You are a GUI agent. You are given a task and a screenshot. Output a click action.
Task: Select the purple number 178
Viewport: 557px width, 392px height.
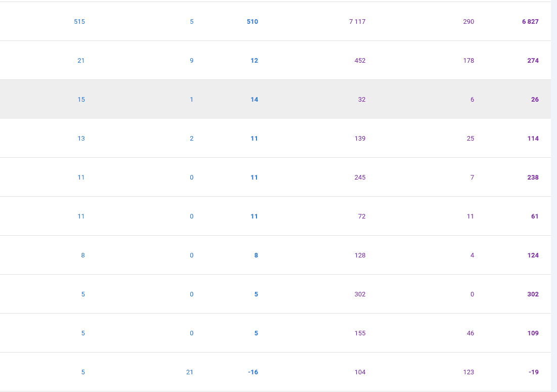click(x=468, y=61)
